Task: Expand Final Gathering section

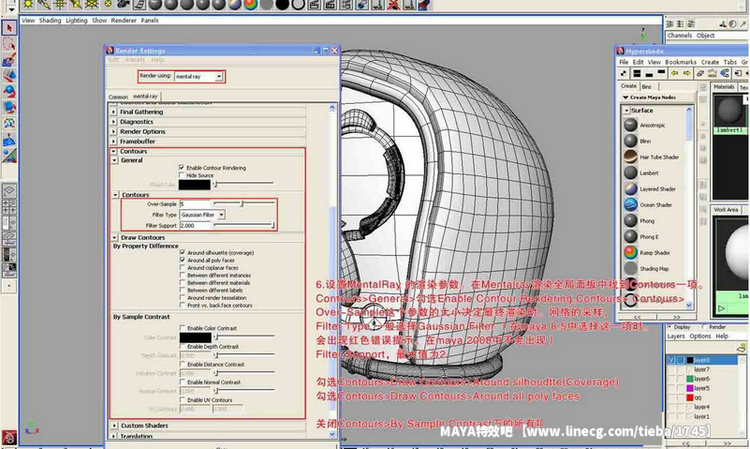Action: tap(113, 111)
